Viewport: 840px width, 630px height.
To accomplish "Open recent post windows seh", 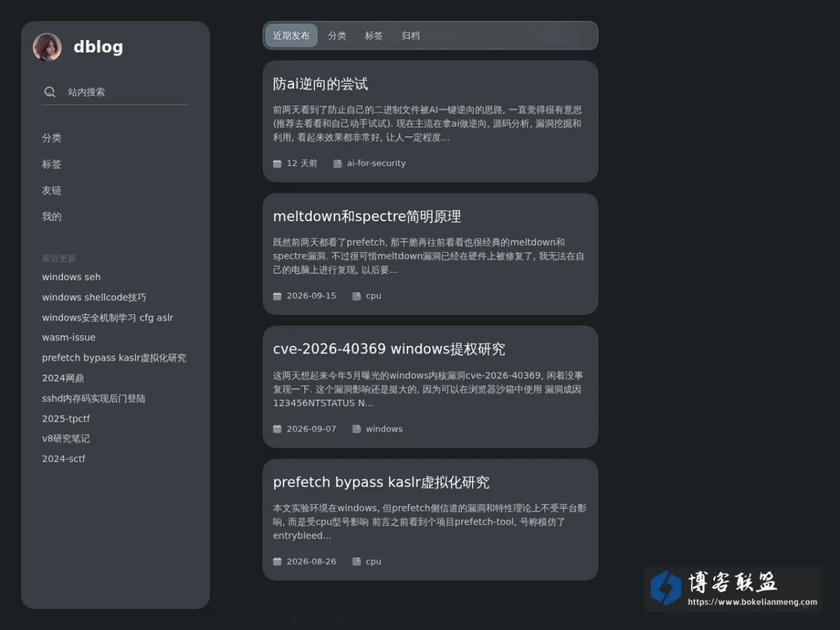I will [71, 277].
